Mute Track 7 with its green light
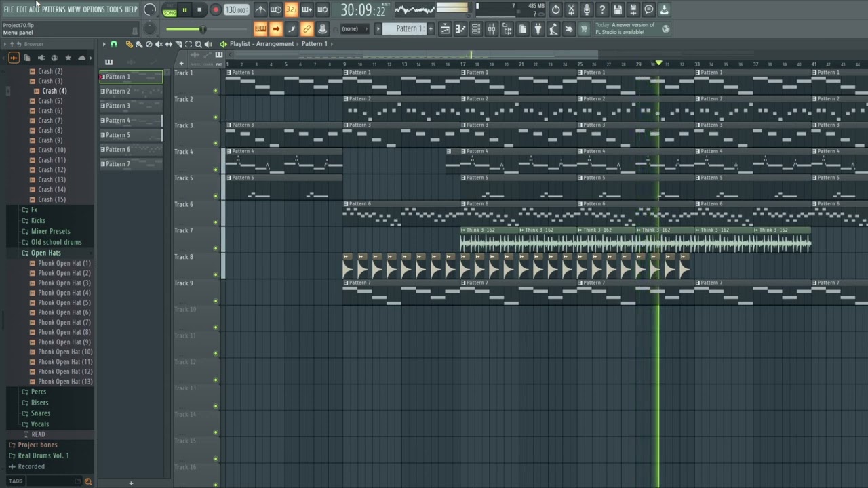The width and height of the screenshot is (868, 488). (216, 249)
